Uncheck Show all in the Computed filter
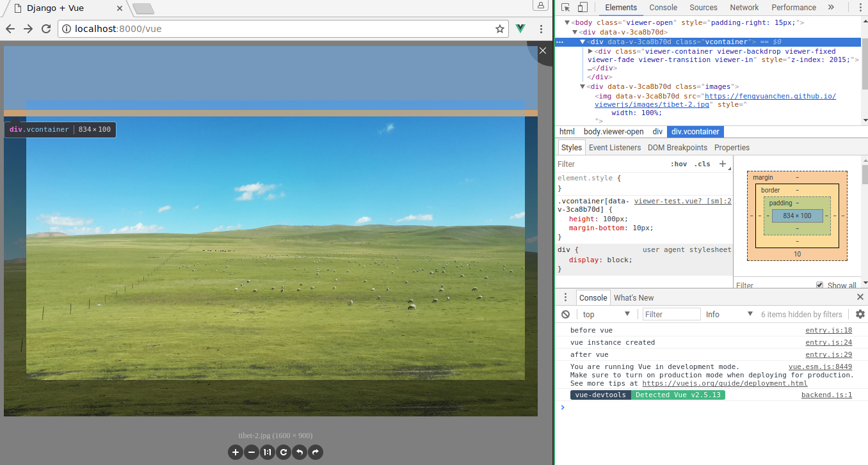 (820, 285)
